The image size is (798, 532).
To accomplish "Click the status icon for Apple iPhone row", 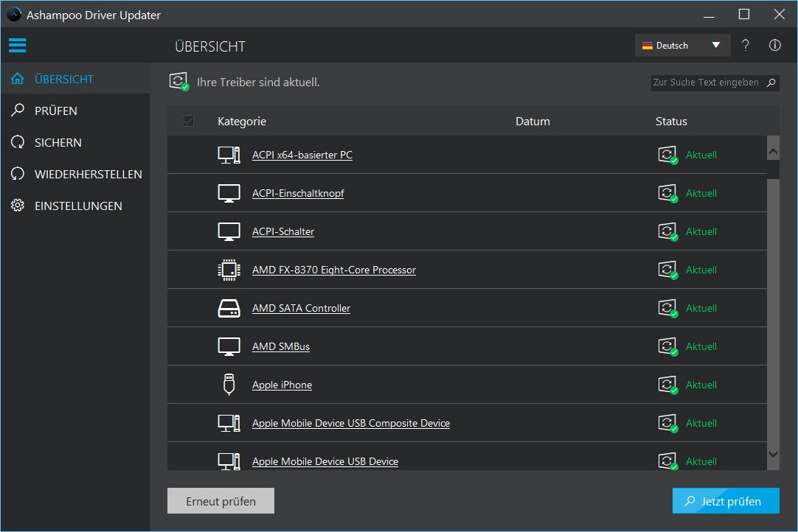I will 667,385.
